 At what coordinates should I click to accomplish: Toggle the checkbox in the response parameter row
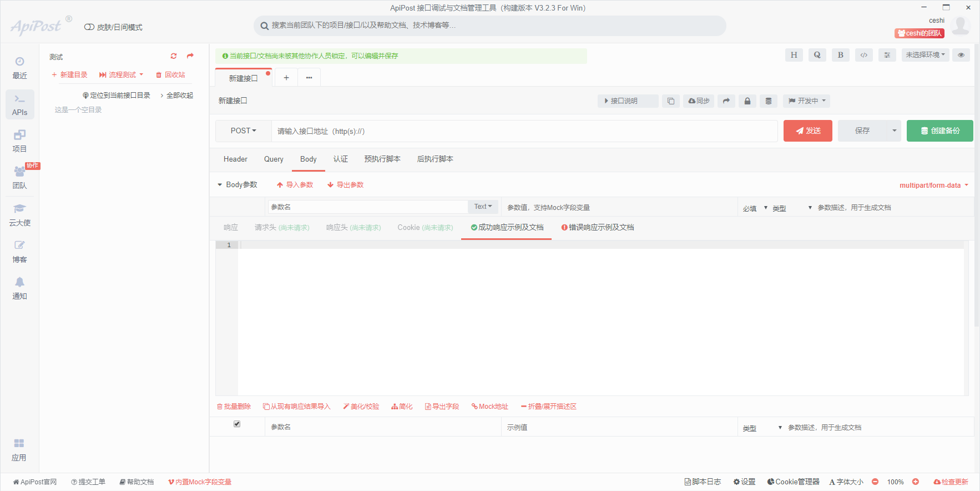pyautogui.click(x=237, y=424)
